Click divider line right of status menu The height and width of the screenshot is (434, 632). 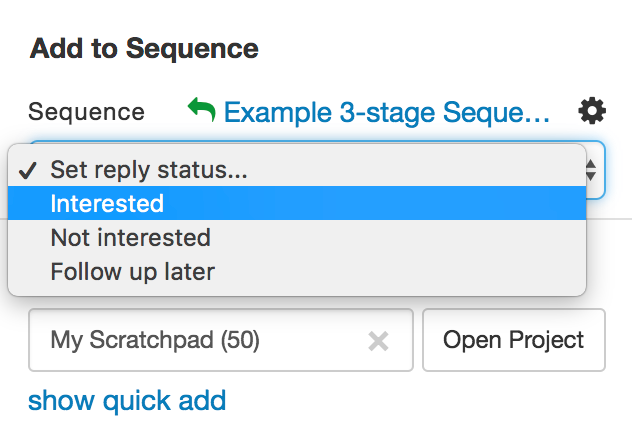pyautogui.click(x=610, y=217)
